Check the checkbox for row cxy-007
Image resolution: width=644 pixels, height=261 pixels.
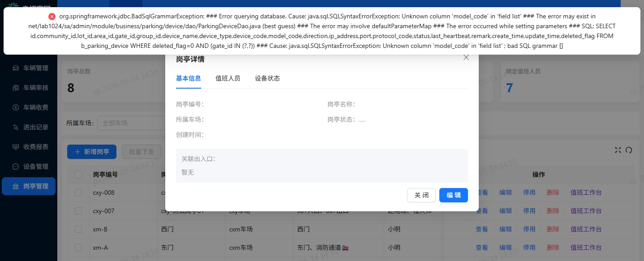point(78,211)
